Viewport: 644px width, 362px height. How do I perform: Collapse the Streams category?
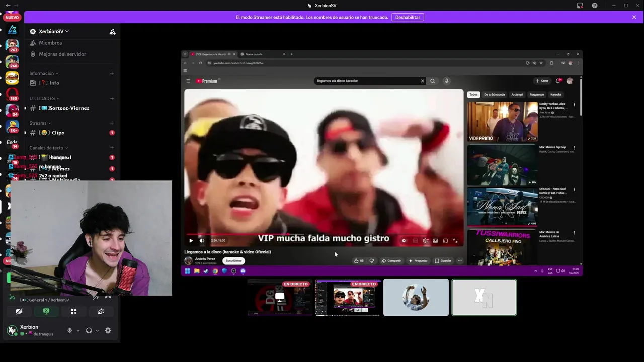point(40,123)
